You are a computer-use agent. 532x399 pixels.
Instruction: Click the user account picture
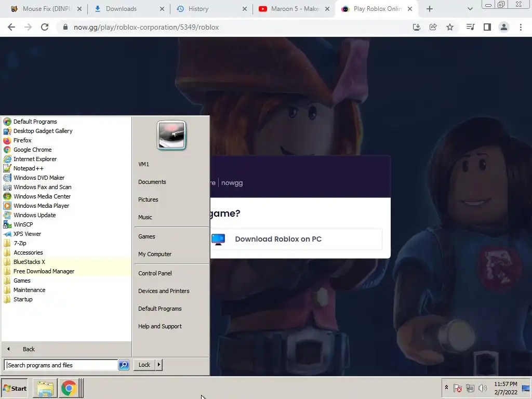171,136
